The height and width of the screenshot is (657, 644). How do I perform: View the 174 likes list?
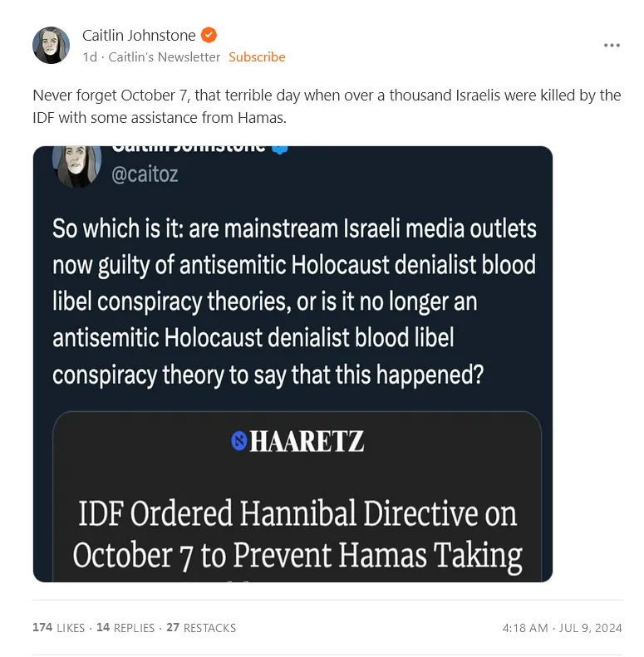tap(58, 628)
